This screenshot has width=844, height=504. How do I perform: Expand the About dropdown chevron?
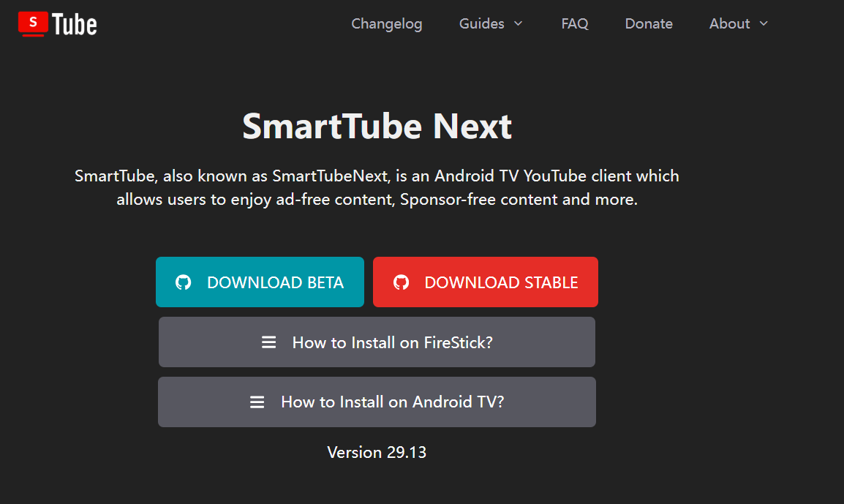(764, 23)
